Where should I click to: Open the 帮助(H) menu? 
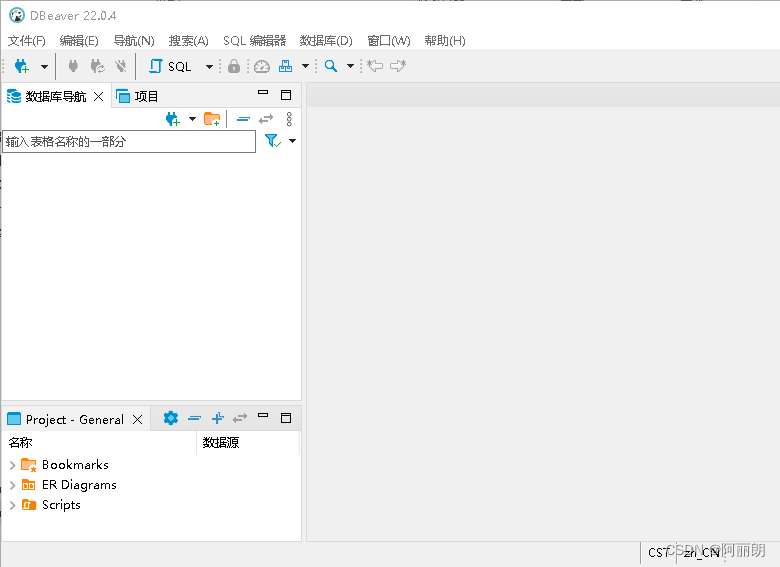click(x=445, y=41)
